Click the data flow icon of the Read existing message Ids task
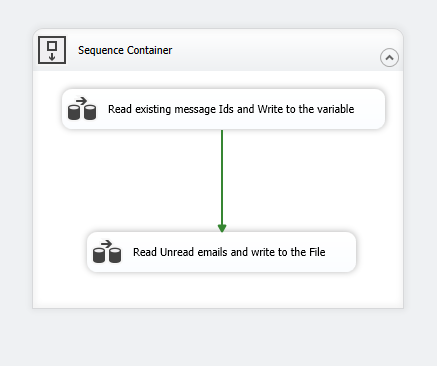The image size is (437, 366). coord(82,108)
